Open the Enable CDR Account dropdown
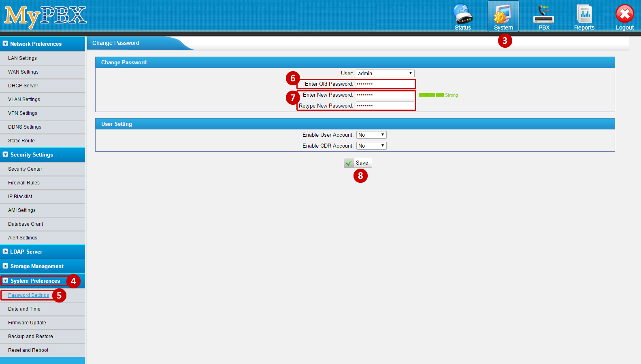Screen dimensions: 641x364 (371, 146)
